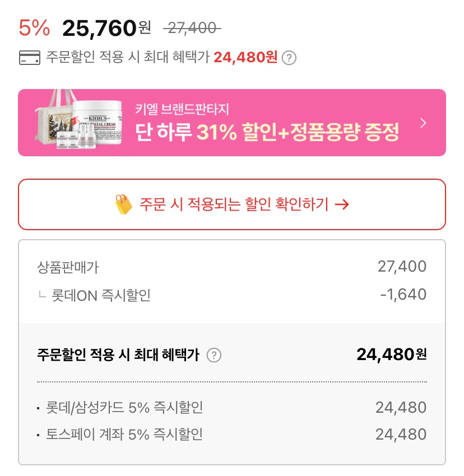The width and height of the screenshot is (464, 476).
Task: Click the bold 24,480원 total benefit price
Action: (x=391, y=354)
